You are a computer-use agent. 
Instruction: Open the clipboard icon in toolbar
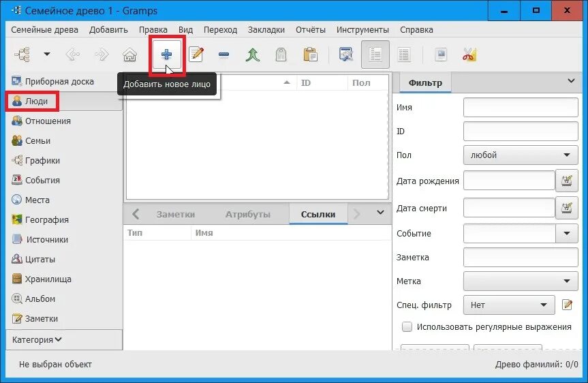(x=310, y=55)
